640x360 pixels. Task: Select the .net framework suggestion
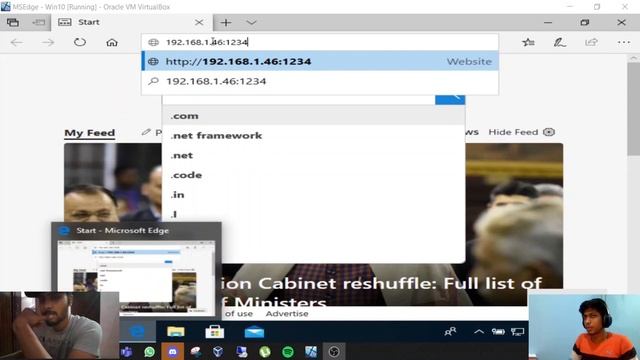(313, 136)
